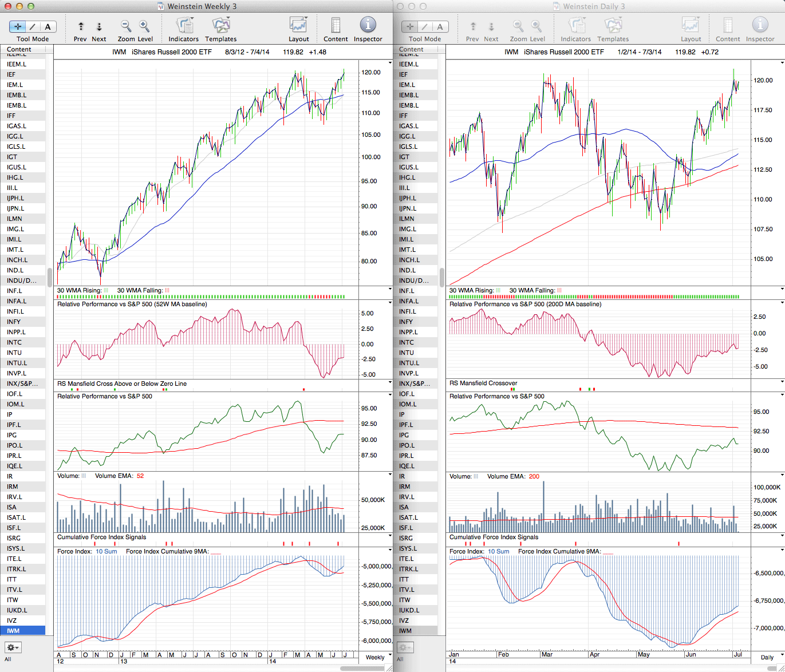Select ILMN in the Weekly content list
785x672 pixels.
15,219
